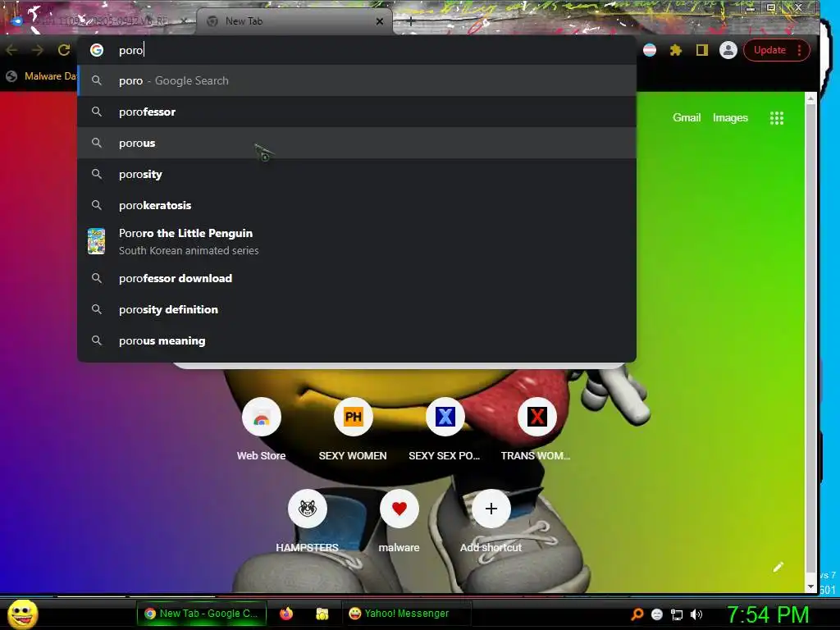
Task: Open the smiley Start button
Action: click(22, 614)
